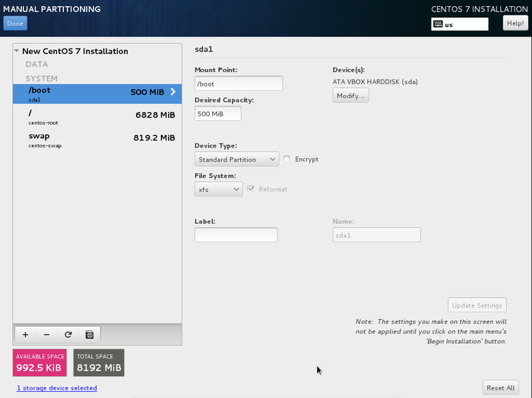Click the keyboard layout icon
The height and width of the screenshot is (398, 532).
pos(438,24)
